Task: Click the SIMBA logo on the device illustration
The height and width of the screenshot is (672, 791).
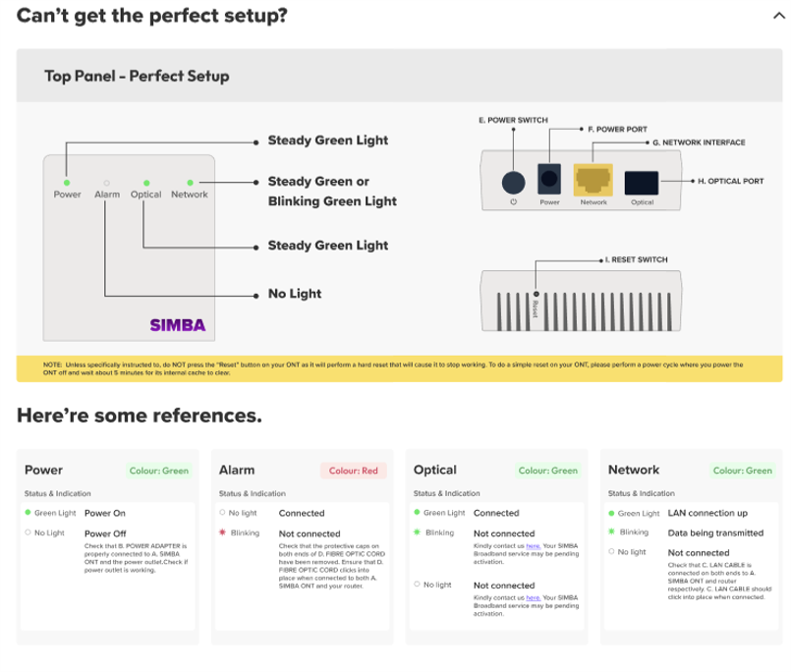Action: (177, 324)
